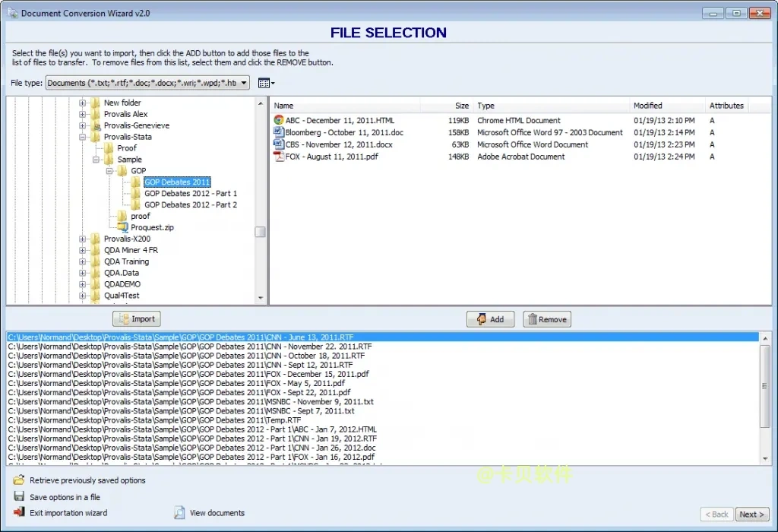
Task: Click the PDF icon of FOX August file
Action: point(278,157)
